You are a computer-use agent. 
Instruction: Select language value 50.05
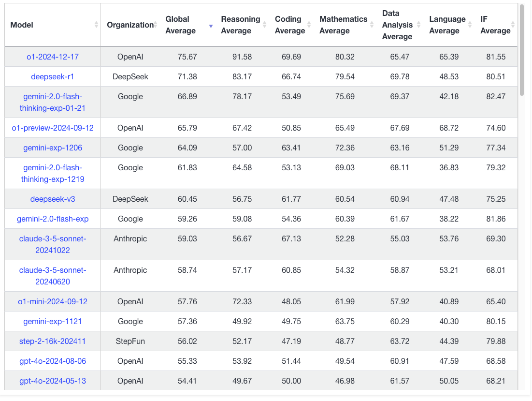coord(449,381)
